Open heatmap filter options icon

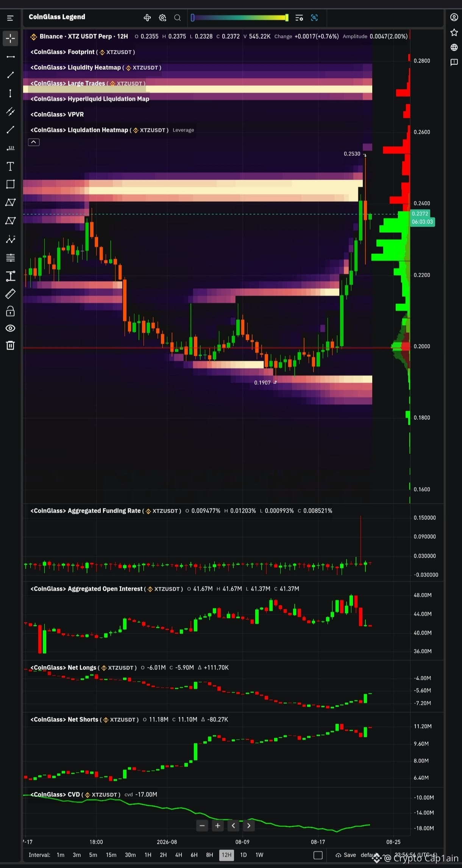point(299,18)
